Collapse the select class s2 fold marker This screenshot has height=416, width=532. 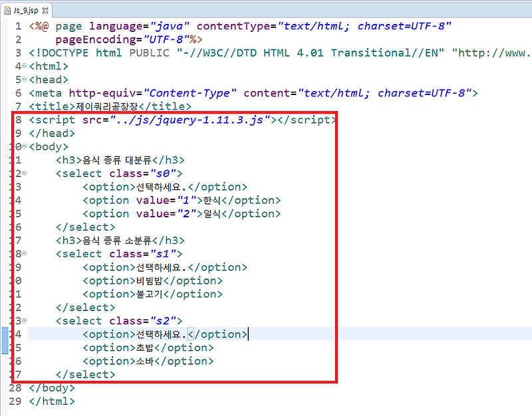(25, 321)
